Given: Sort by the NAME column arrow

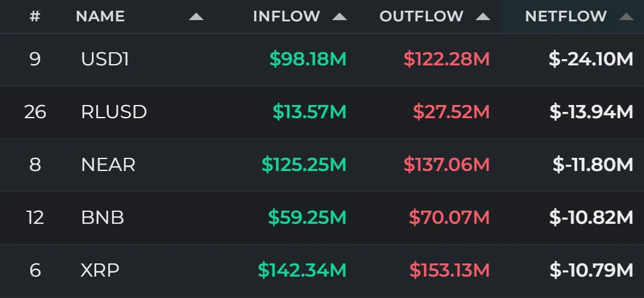Looking at the screenshot, I should click(196, 17).
